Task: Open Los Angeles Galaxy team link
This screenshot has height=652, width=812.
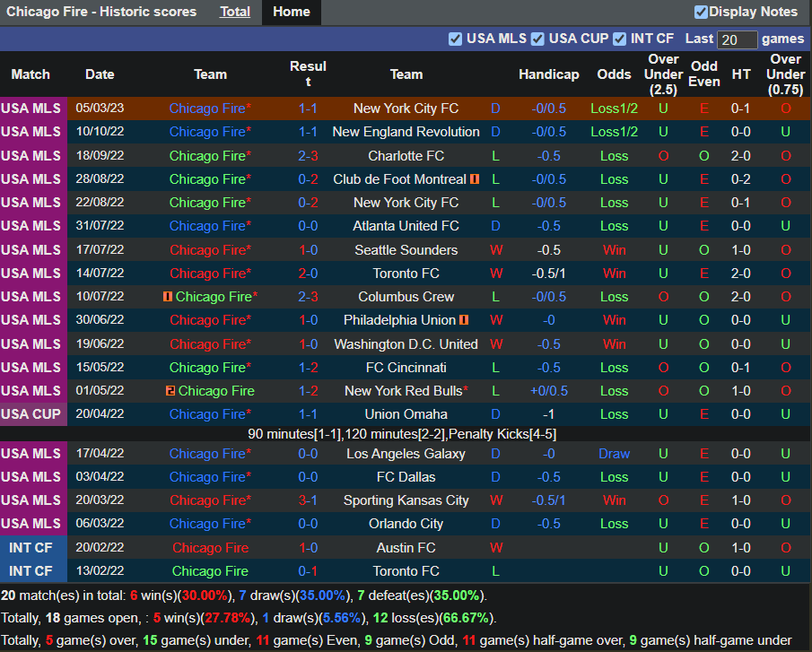Action: [x=406, y=454]
